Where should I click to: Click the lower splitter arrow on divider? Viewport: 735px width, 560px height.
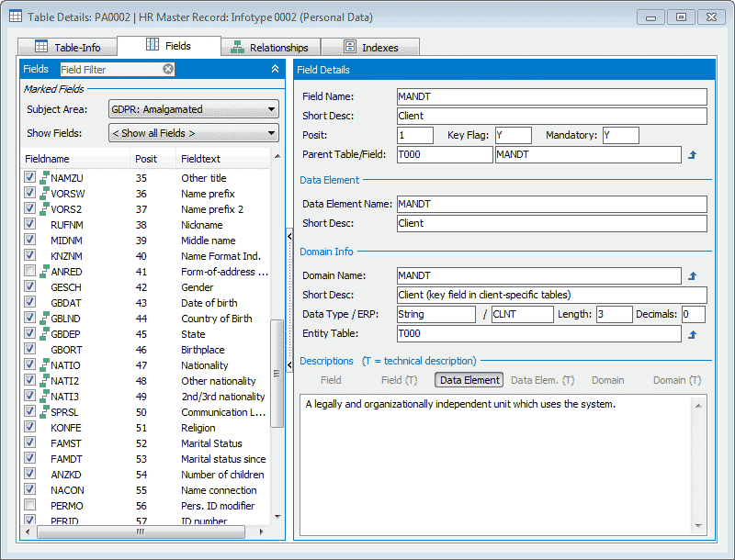pos(289,364)
